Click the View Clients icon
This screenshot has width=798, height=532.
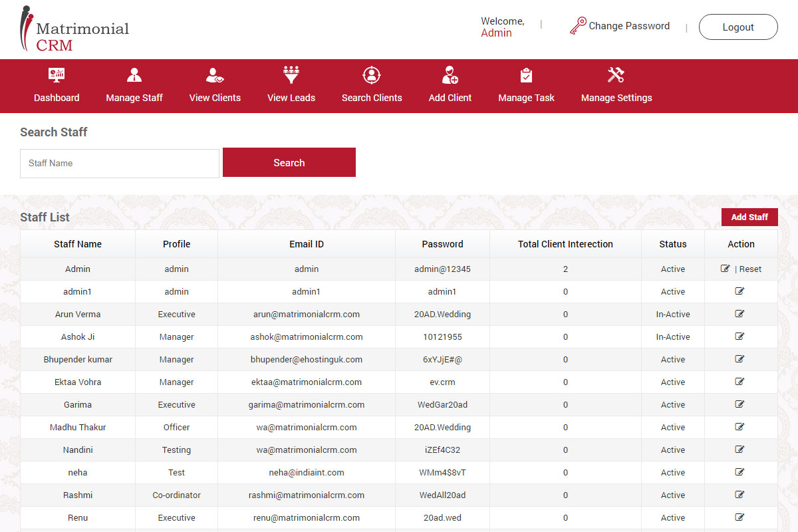[x=215, y=74]
